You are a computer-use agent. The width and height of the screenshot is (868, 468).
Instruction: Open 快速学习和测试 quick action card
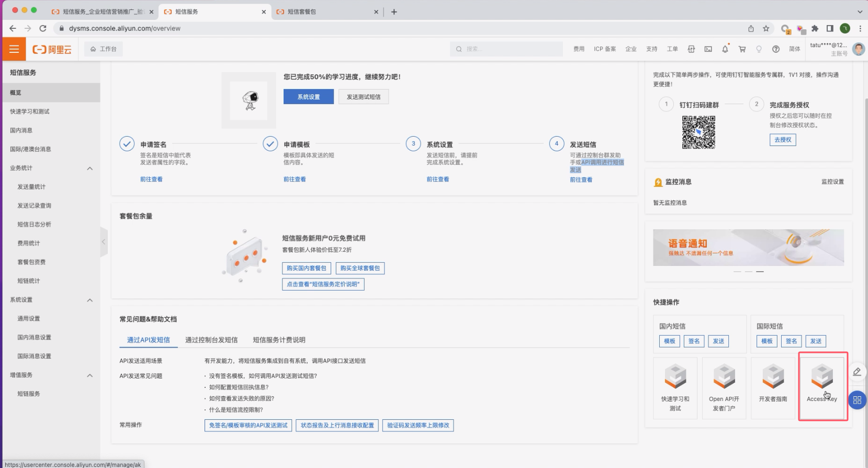click(675, 388)
